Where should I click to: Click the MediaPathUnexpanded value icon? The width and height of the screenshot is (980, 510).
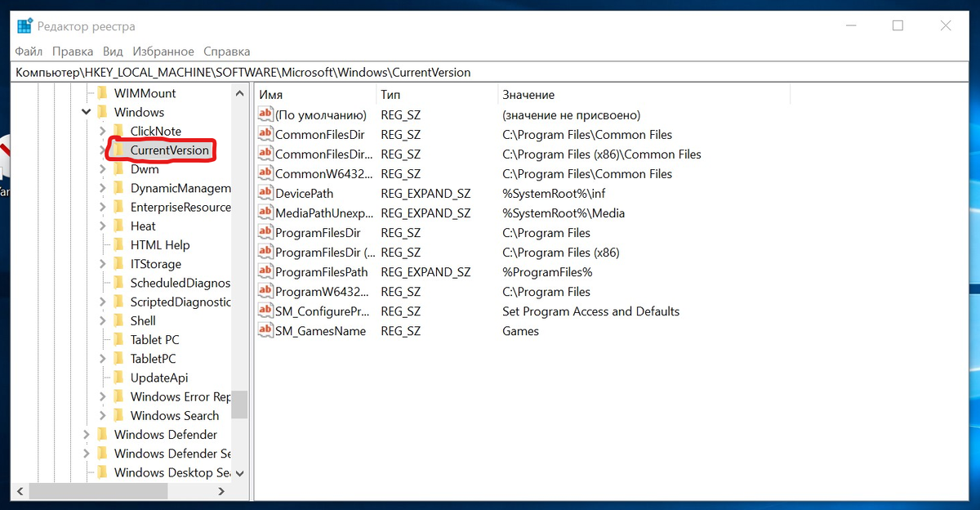click(265, 212)
